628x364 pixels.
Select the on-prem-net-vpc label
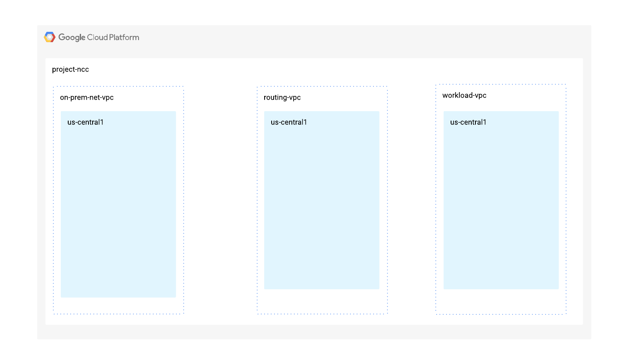[x=87, y=98]
